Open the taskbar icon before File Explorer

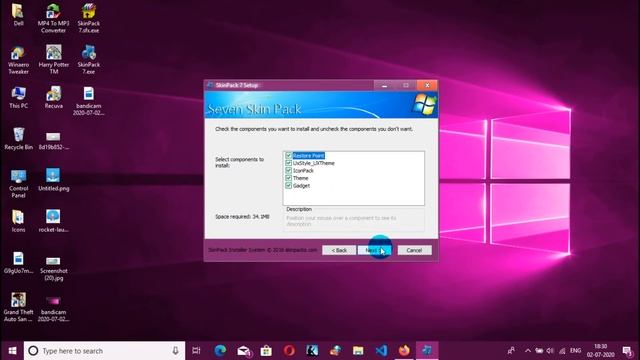coord(336,351)
